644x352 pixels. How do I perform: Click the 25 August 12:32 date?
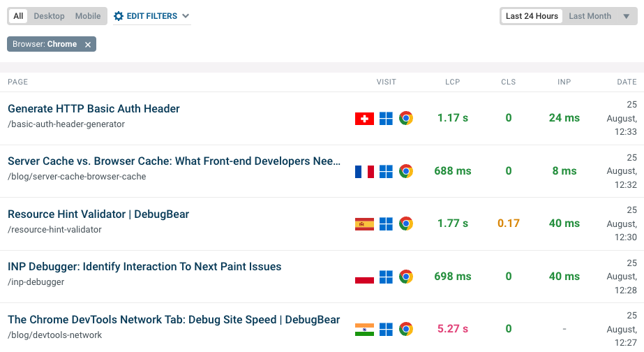(x=622, y=171)
